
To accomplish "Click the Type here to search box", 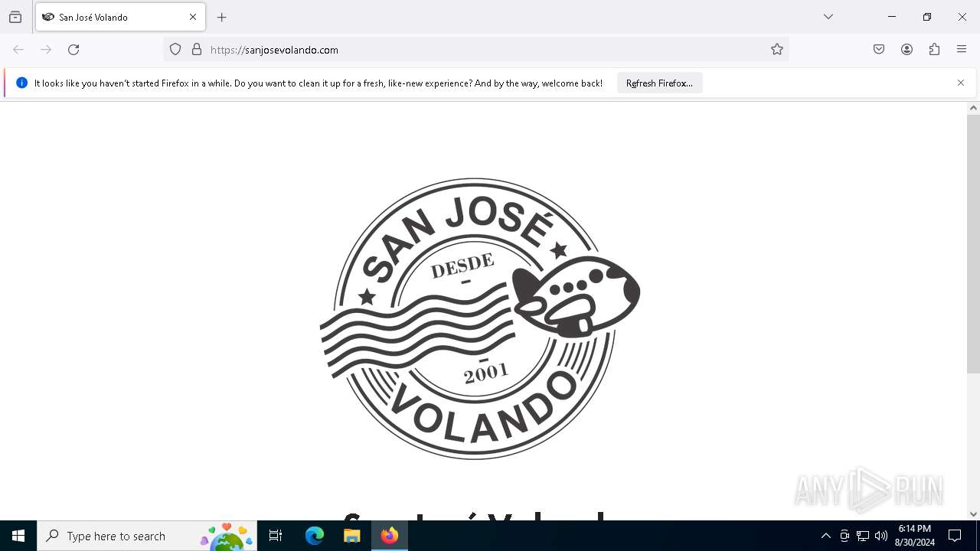I will point(147,536).
